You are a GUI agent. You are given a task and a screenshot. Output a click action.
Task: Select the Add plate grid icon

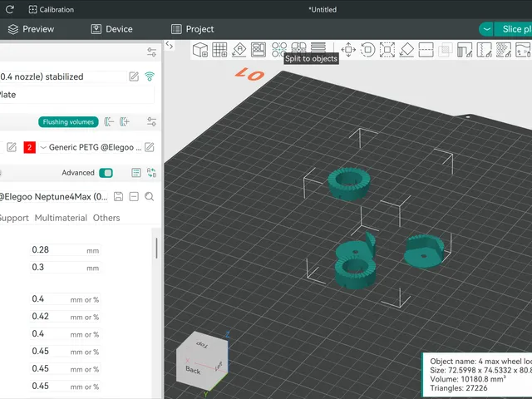(219, 50)
